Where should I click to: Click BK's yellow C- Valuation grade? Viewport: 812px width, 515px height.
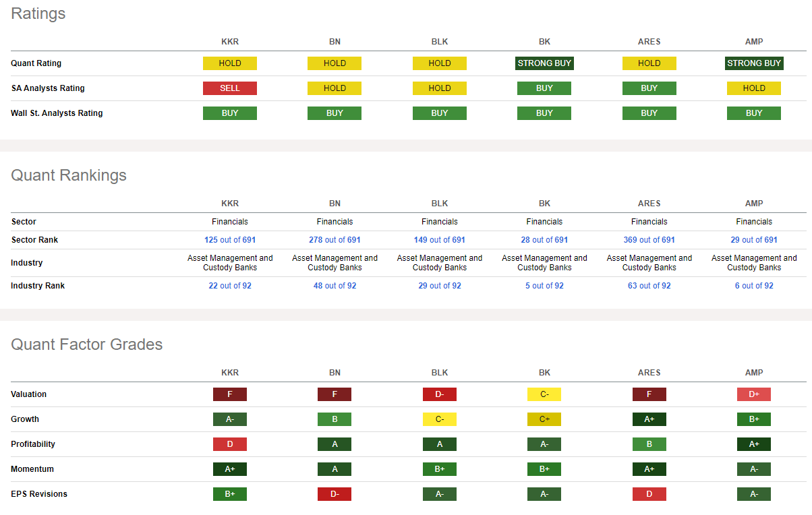[544, 394]
